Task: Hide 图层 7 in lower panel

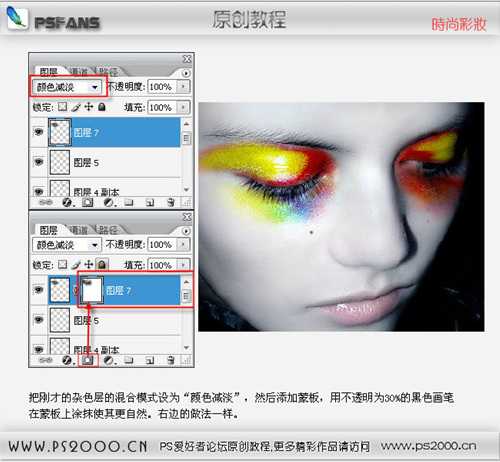Action: point(39,289)
